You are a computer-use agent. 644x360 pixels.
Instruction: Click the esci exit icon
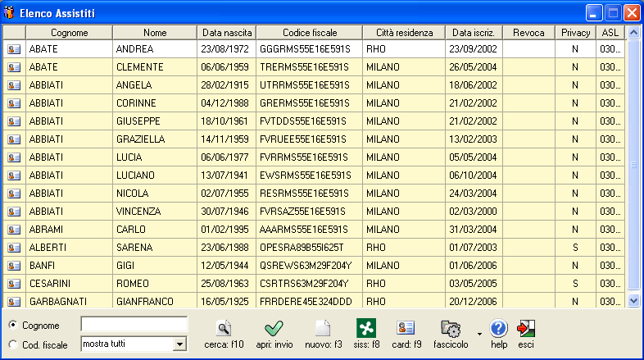tap(525, 328)
